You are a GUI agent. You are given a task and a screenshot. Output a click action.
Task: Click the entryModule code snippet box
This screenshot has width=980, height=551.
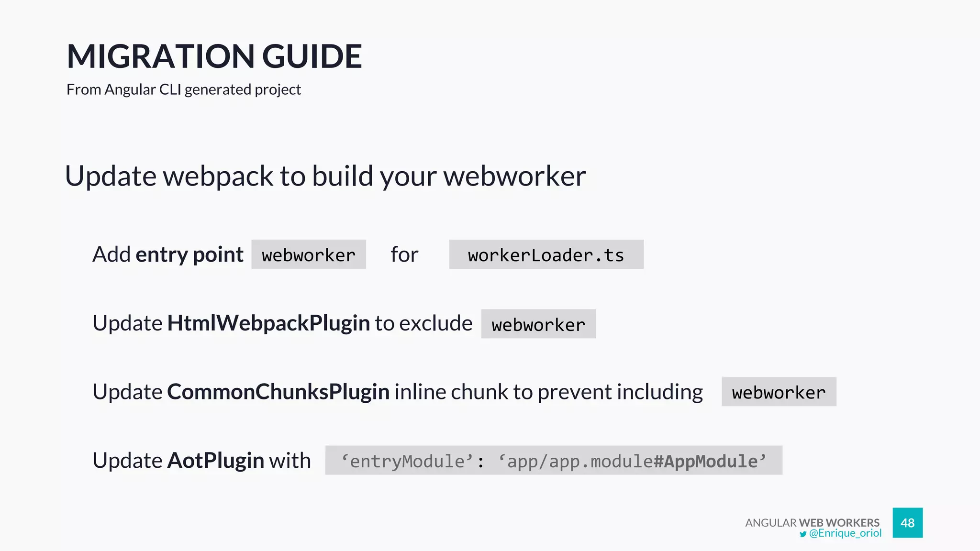pyautogui.click(x=553, y=461)
